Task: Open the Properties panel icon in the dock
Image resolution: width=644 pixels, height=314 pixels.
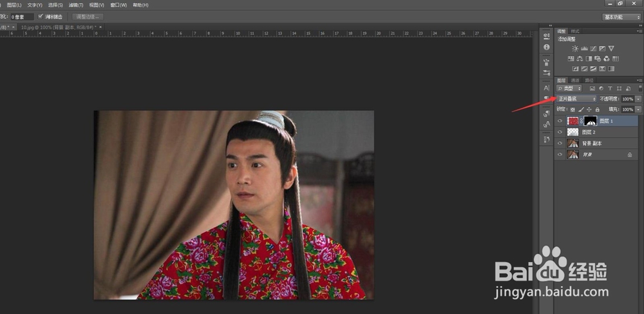Action: click(547, 36)
